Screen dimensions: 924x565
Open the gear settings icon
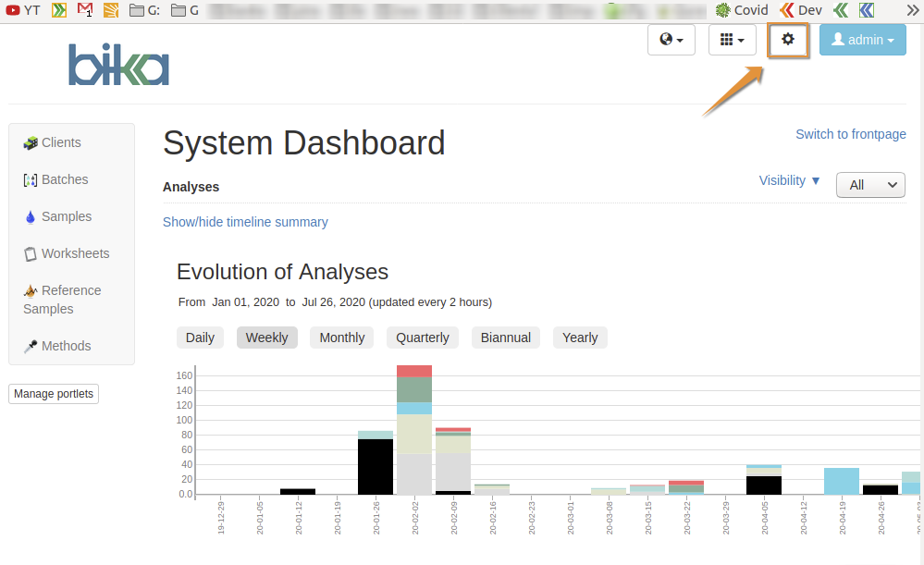(788, 40)
